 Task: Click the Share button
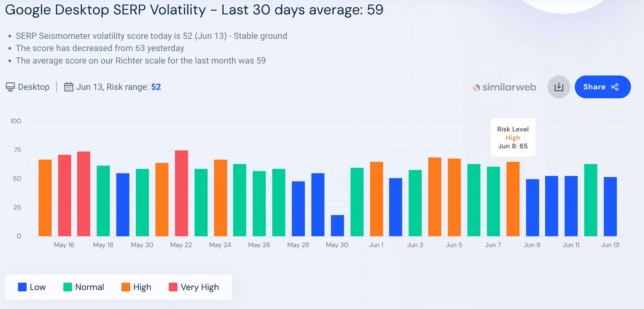603,87
